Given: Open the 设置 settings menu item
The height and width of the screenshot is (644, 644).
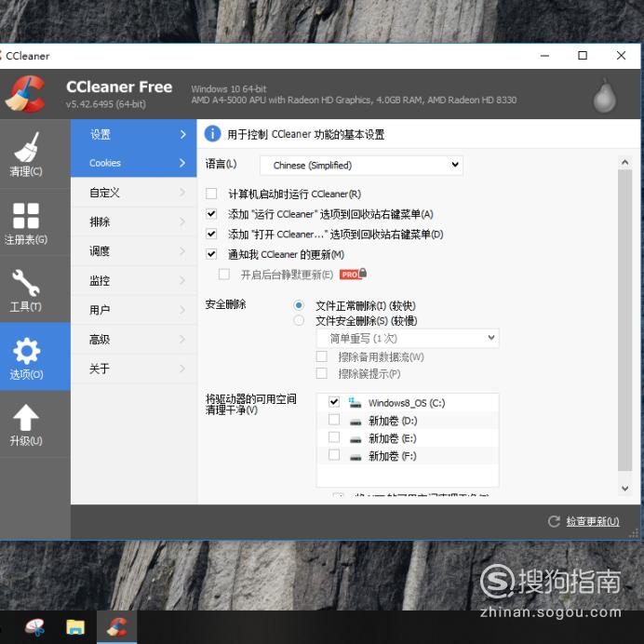Looking at the screenshot, I should tap(133, 134).
